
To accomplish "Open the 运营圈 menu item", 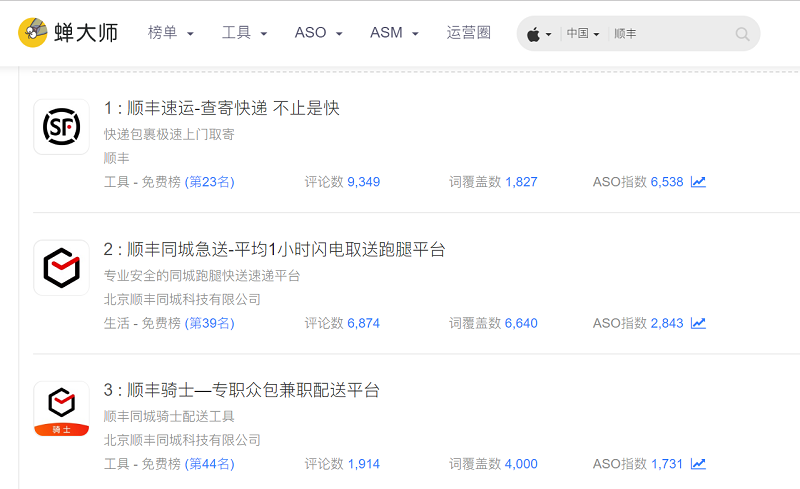I will coord(468,33).
